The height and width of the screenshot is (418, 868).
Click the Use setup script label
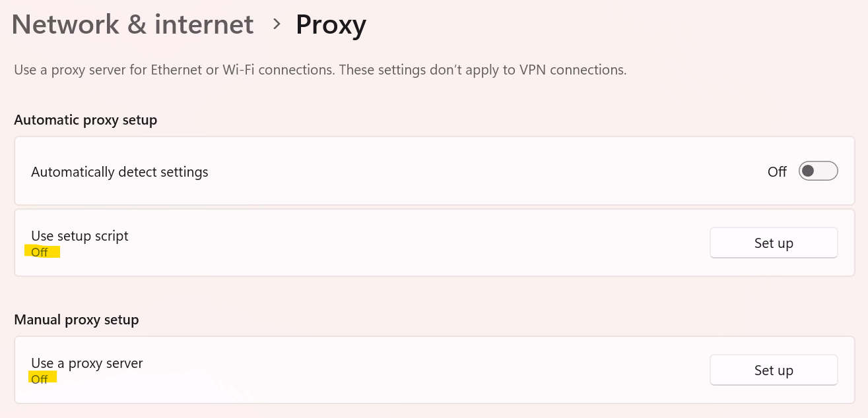click(80, 235)
